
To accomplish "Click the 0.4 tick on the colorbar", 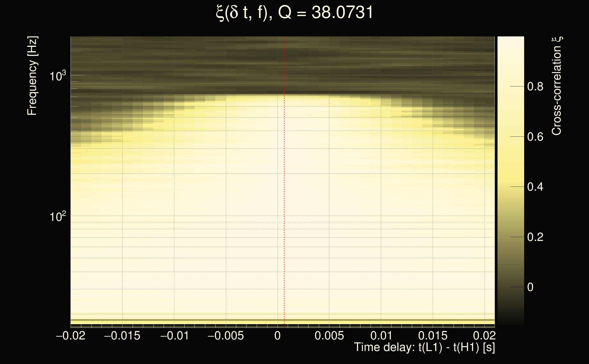I will tap(535, 187).
